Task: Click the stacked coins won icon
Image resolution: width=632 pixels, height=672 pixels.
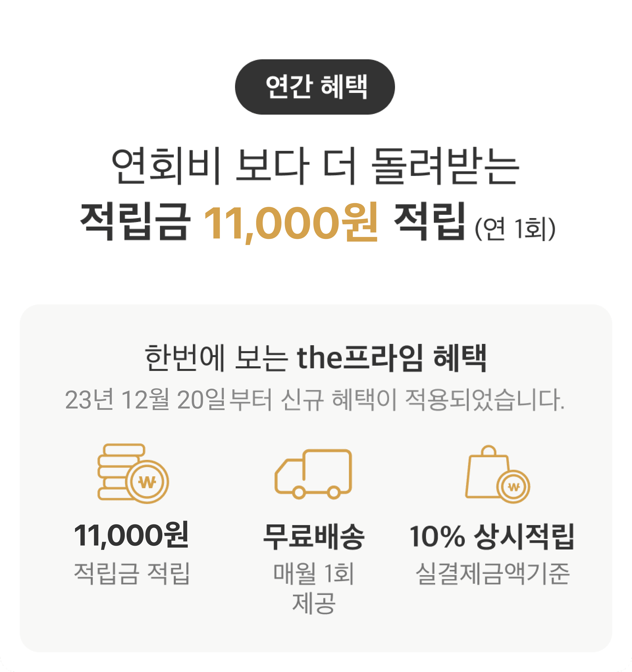Action: (x=133, y=473)
